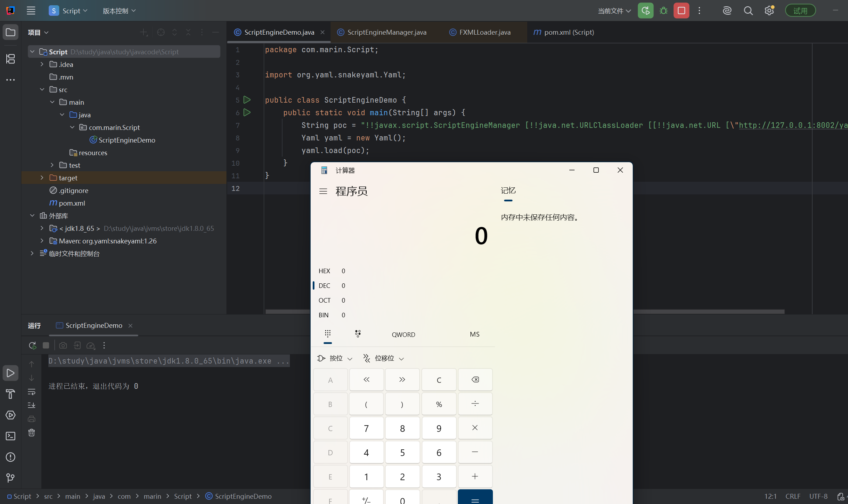
Task: Switch to pom.xml (Script) tab
Action: tap(569, 32)
